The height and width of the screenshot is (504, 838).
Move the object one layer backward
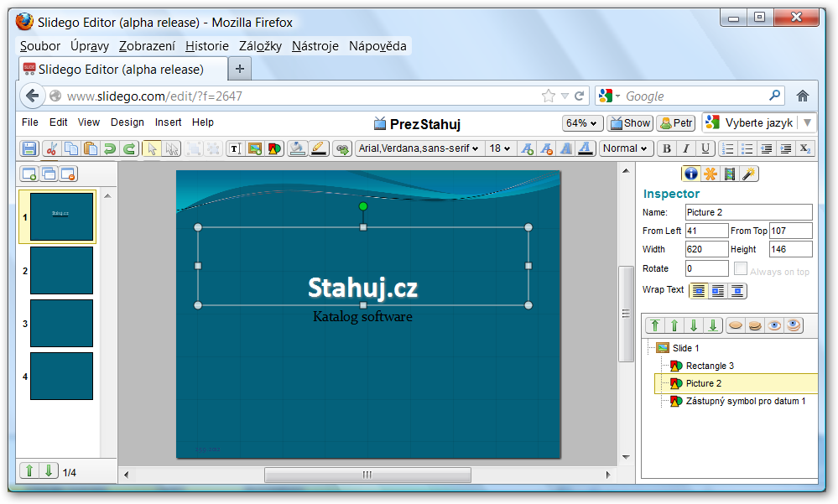694,325
